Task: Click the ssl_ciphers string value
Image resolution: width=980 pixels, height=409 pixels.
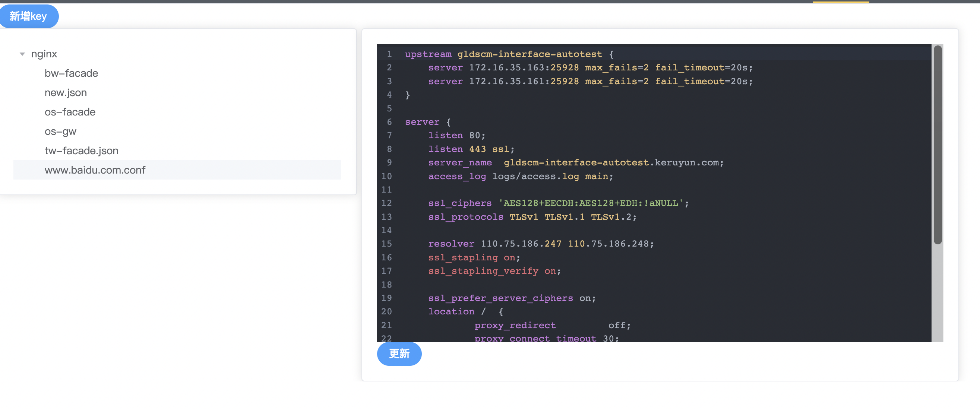Action: 591,203
